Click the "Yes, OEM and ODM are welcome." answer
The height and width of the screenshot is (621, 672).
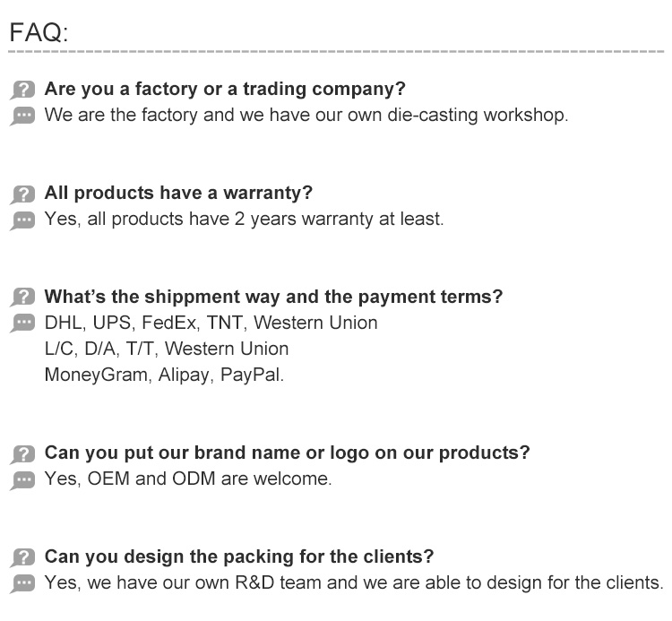(188, 479)
